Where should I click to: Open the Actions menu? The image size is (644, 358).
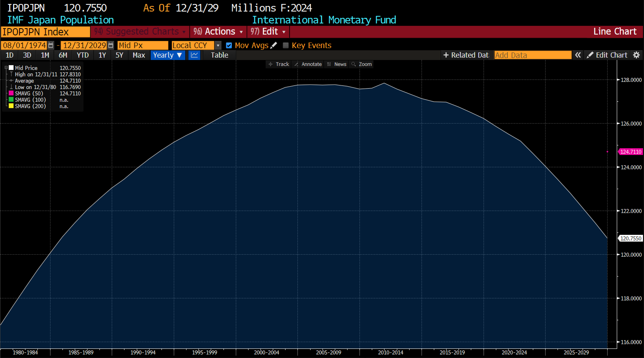coord(218,31)
